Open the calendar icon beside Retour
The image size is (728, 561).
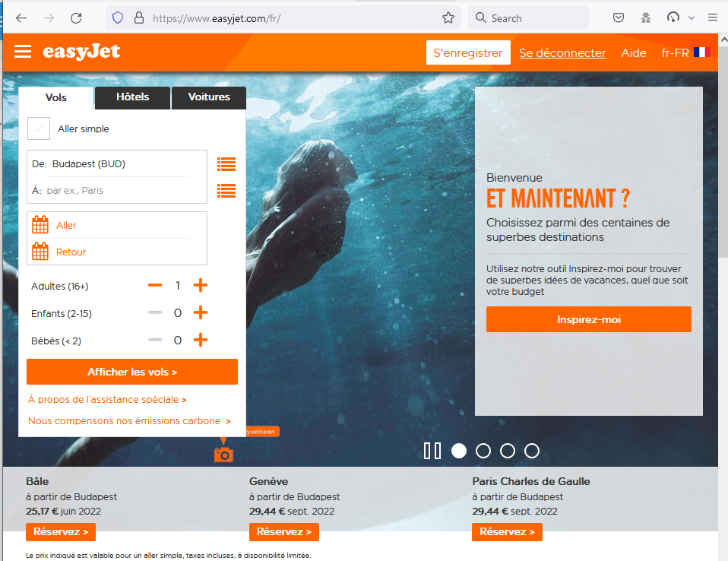40,251
